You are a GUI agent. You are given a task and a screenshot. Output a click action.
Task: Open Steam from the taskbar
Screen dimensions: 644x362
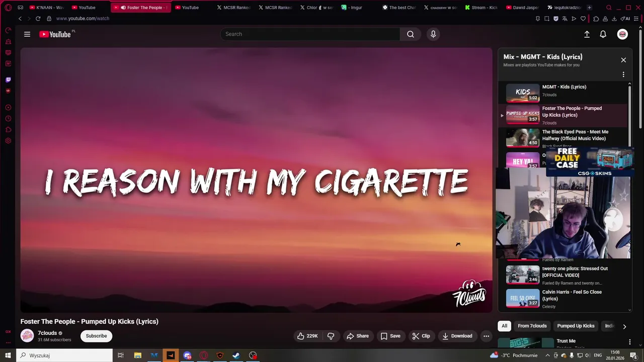pos(236,355)
